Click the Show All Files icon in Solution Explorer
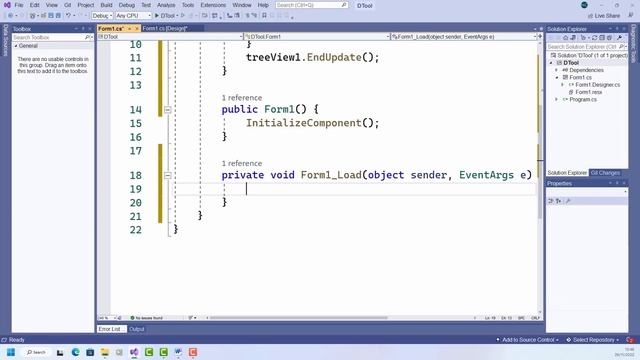This screenshot has width=640, height=360. tap(609, 38)
